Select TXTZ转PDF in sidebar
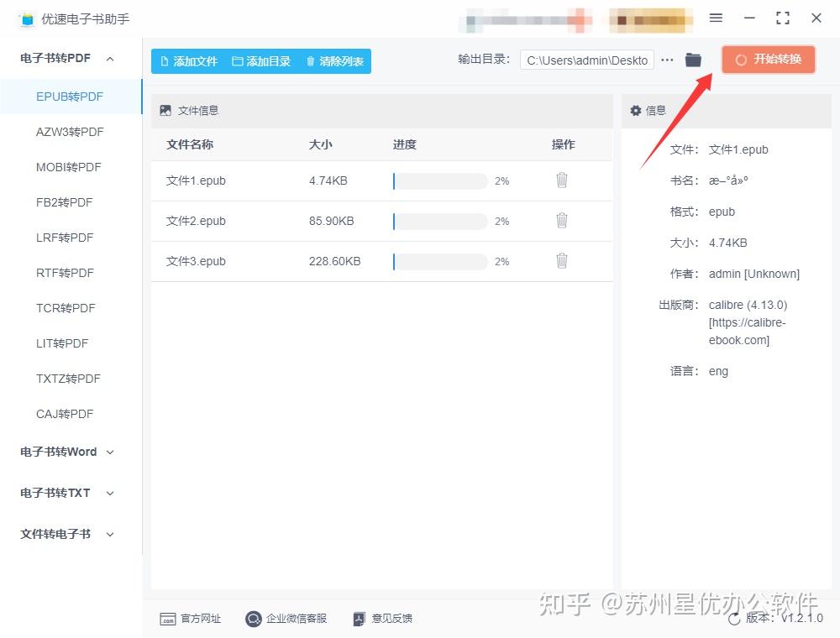Viewport: 840px width, 638px height. (68, 379)
